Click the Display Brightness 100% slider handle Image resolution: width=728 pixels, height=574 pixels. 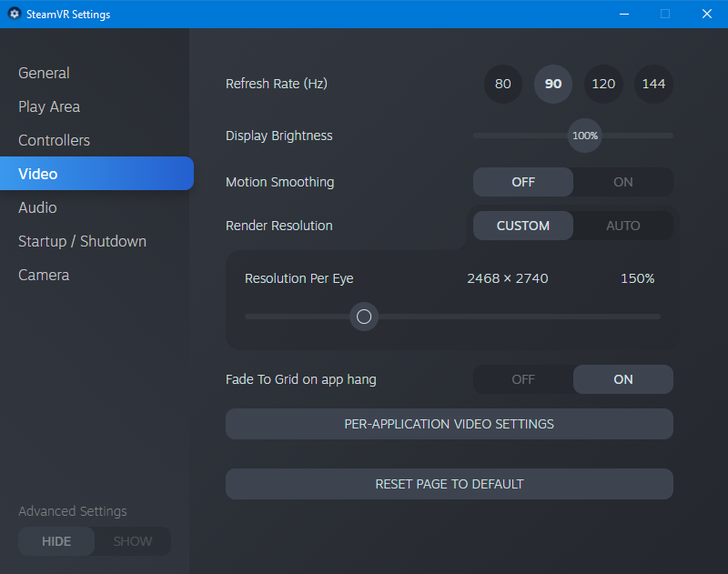585,136
